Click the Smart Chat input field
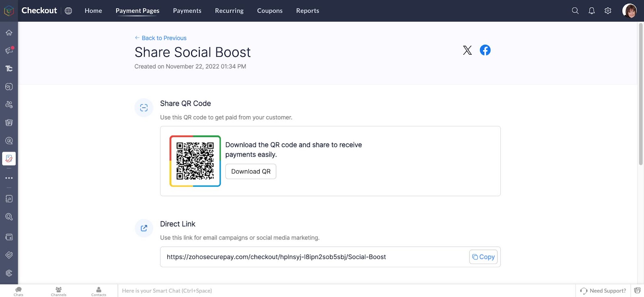The height and width of the screenshot is (297, 644). coord(346,291)
